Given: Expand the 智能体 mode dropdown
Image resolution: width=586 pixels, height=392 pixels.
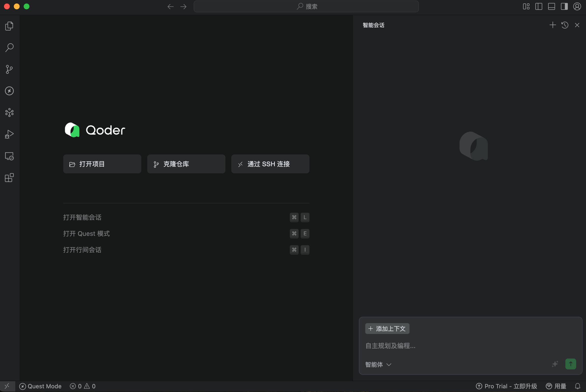Looking at the screenshot, I should [x=378, y=364].
